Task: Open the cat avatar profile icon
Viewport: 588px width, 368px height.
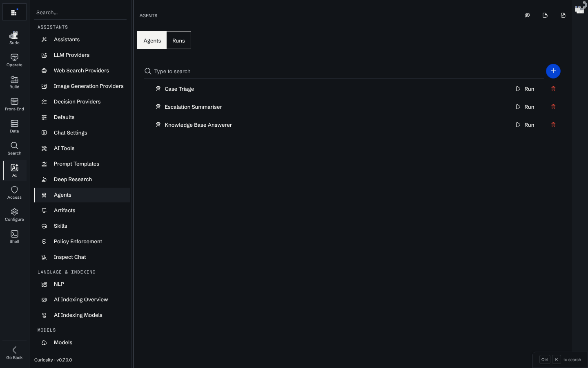Action: tap(580, 8)
